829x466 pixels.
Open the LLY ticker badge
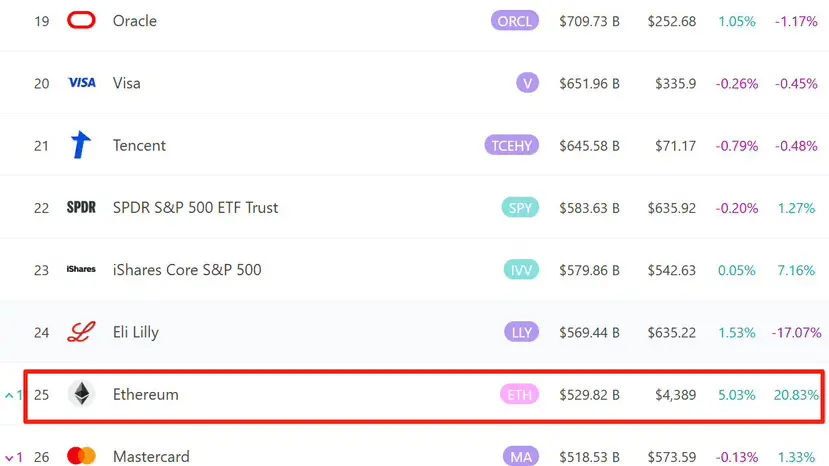click(521, 332)
